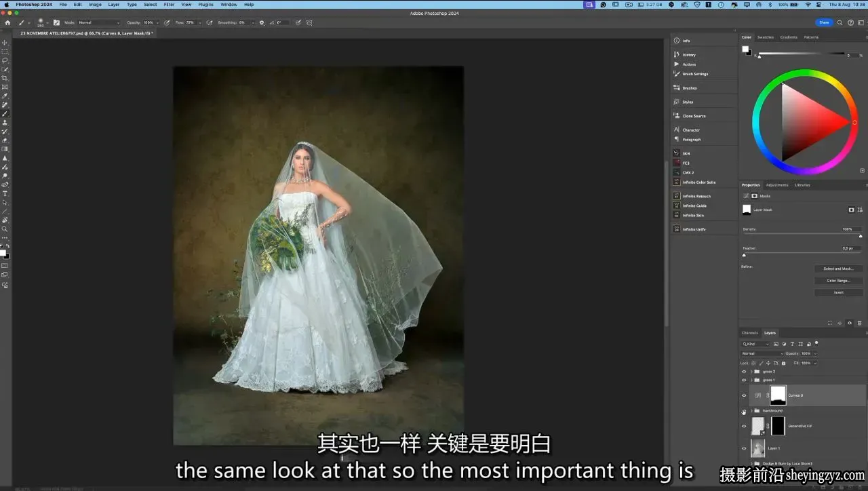Expand the grass 2 group
868x491 pixels.
751,372
